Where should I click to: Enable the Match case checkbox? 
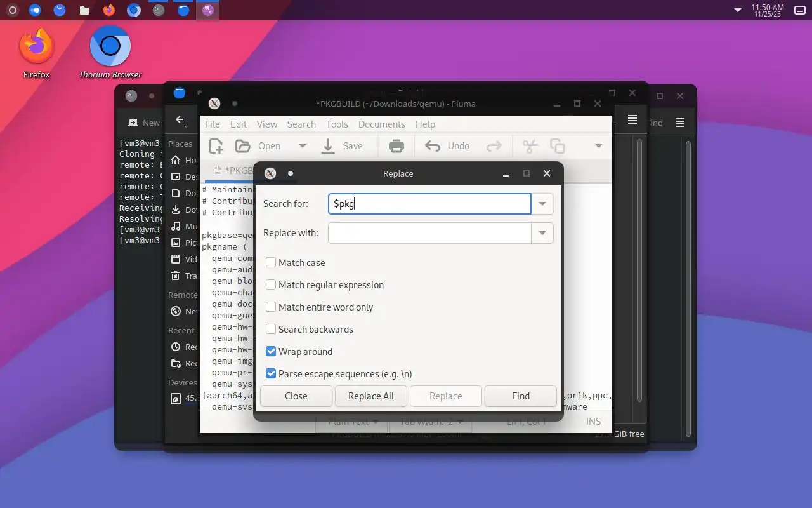(271, 262)
